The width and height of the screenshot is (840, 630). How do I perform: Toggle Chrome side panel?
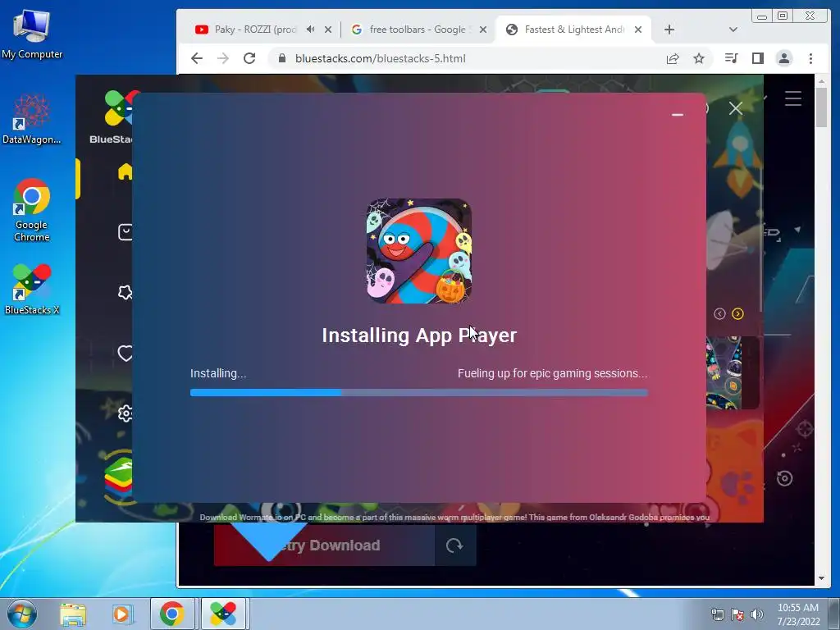tap(757, 58)
